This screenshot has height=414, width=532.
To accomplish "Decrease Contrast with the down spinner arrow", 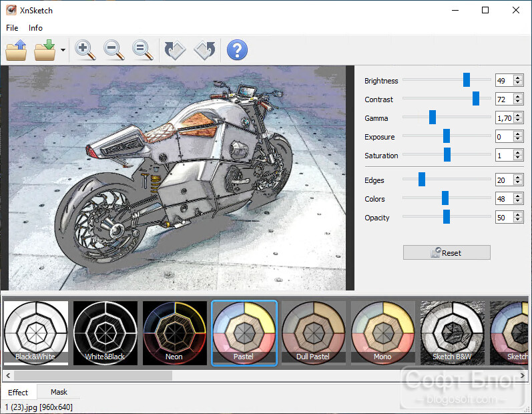I will point(518,102).
